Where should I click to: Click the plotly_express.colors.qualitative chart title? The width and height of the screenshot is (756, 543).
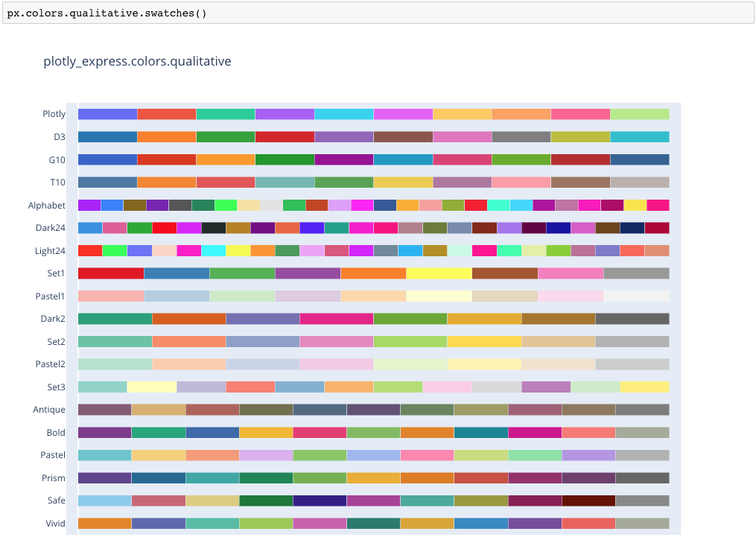[137, 62]
